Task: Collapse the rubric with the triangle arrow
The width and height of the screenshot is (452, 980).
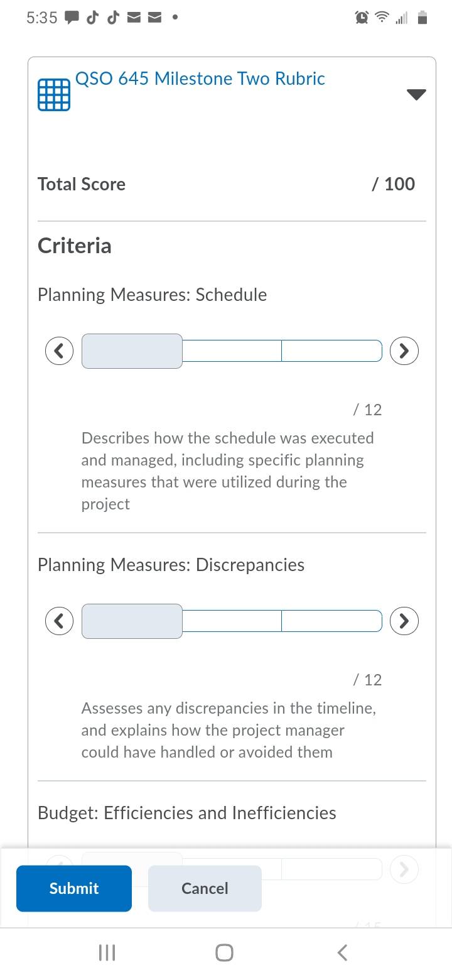Action: coord(416,95)
